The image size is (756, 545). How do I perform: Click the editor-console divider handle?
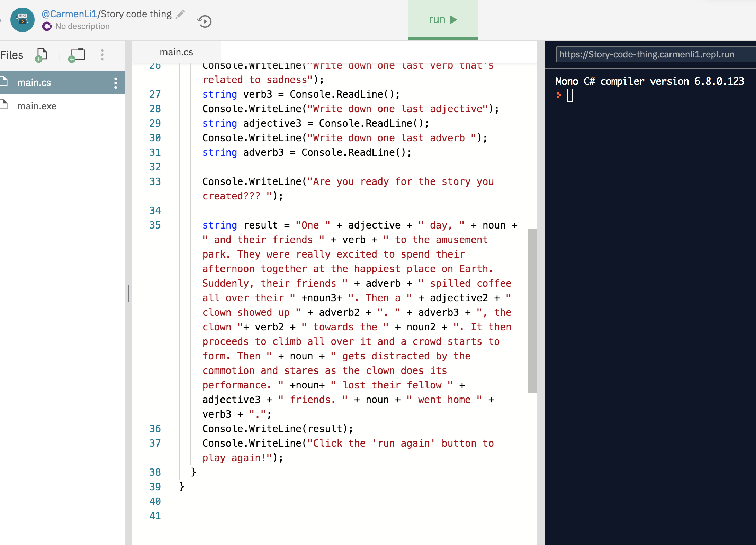pyautogui.click(x=541, y=293)
